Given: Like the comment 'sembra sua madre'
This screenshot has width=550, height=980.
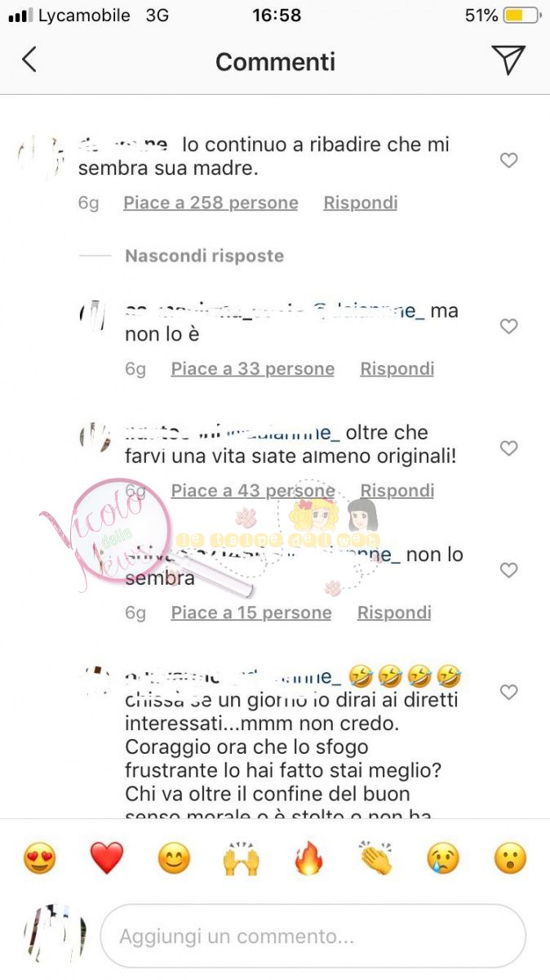Looking at the screenshot, I should pyautogui.click(x=508, y=161).
